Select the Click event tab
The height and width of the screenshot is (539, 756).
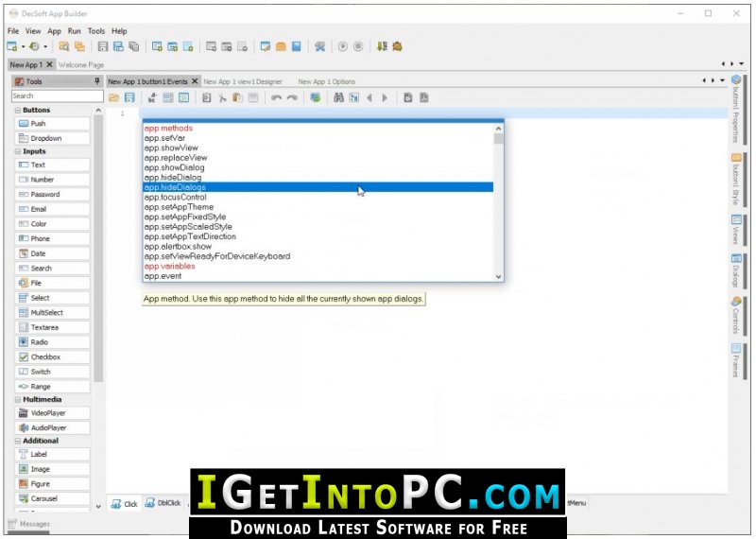coord(125,504)
